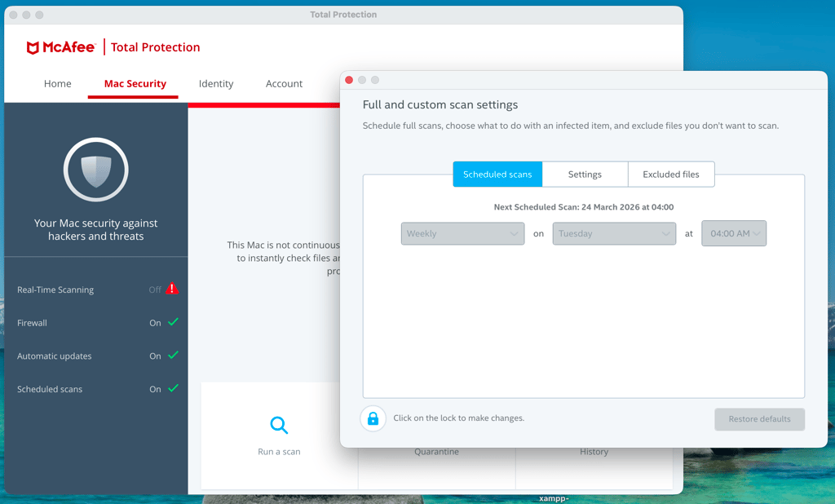The width and height of the screenshot is (835, 504).
Task: Click the On status for Firewall
Action: 155,323
